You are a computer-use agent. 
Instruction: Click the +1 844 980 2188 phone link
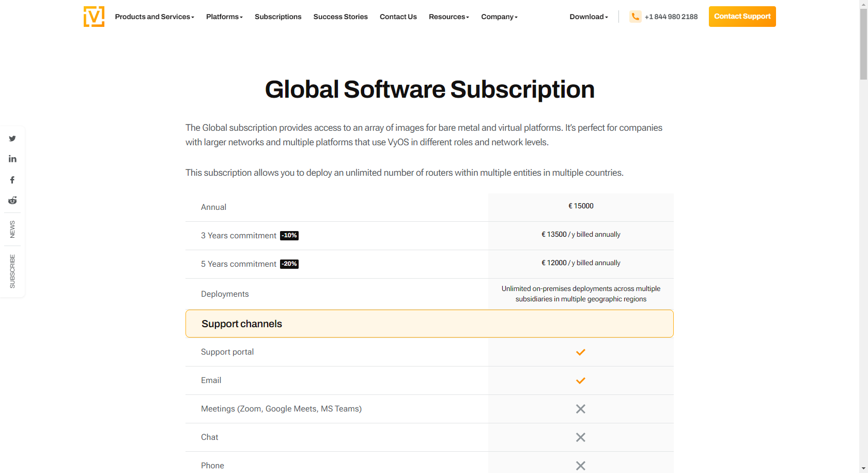[x=671, y=16]
